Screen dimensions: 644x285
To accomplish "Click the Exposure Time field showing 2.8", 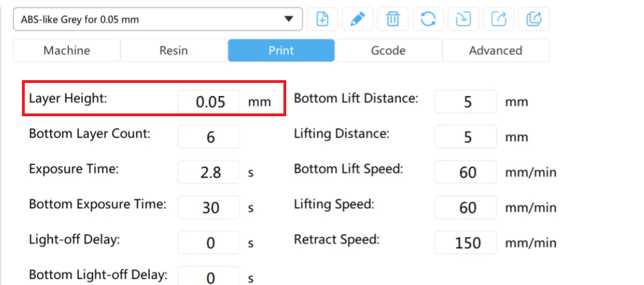I will (x=208, y=172).
